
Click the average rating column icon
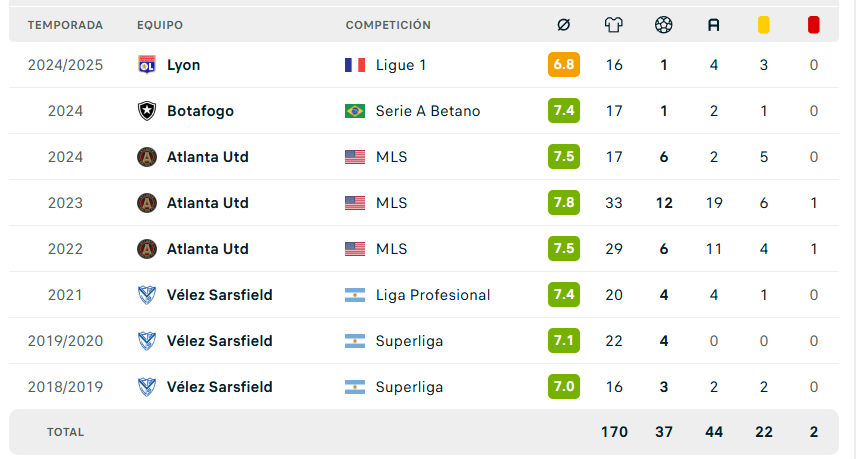click(x=563, y=25)
